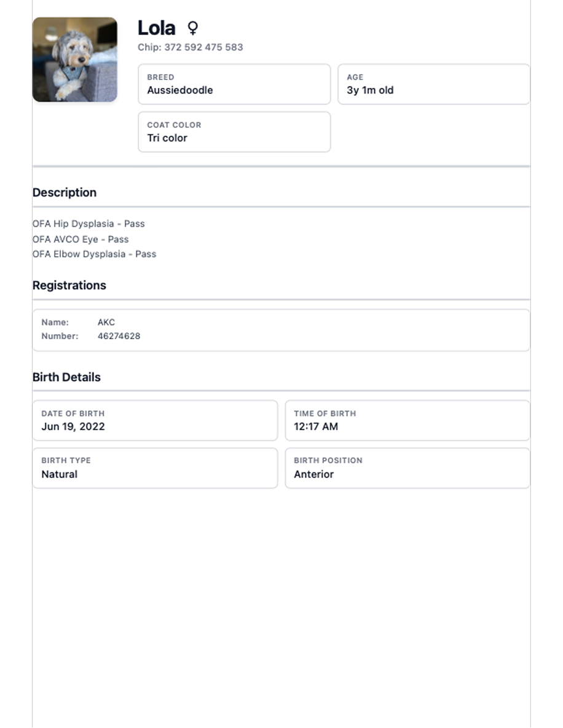563x728 pixels.
Task: Open the Coat Color card labeled Tri color
Action: pos(234,132)
